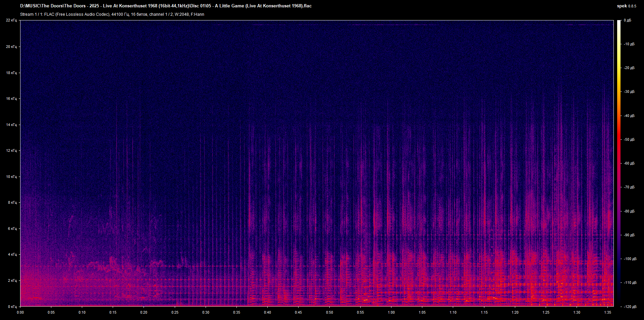Click the -120 дБ level scale label

pos(630,307)
